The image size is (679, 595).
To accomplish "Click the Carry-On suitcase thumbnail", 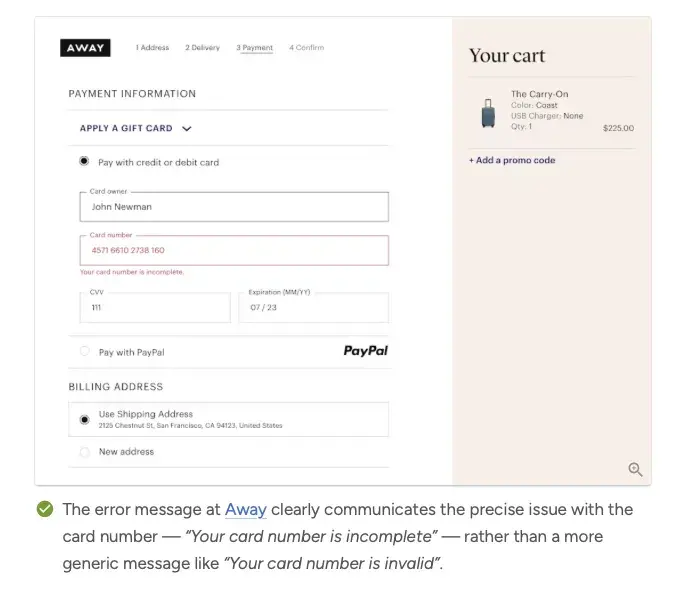I will [488, 113].
